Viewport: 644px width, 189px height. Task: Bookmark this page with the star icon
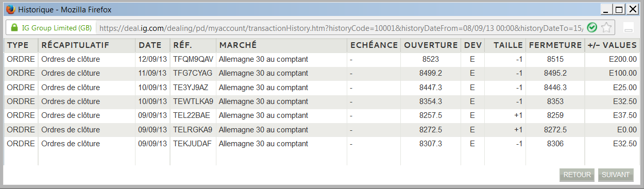[x=606, y=27]
